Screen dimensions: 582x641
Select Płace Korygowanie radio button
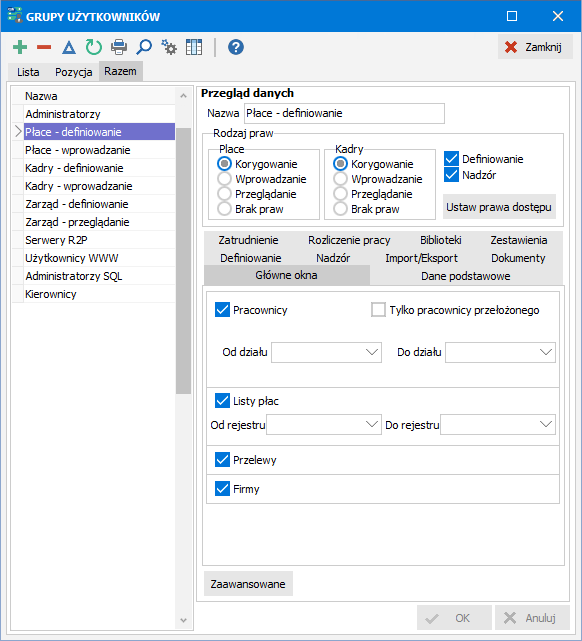(224, 164)
